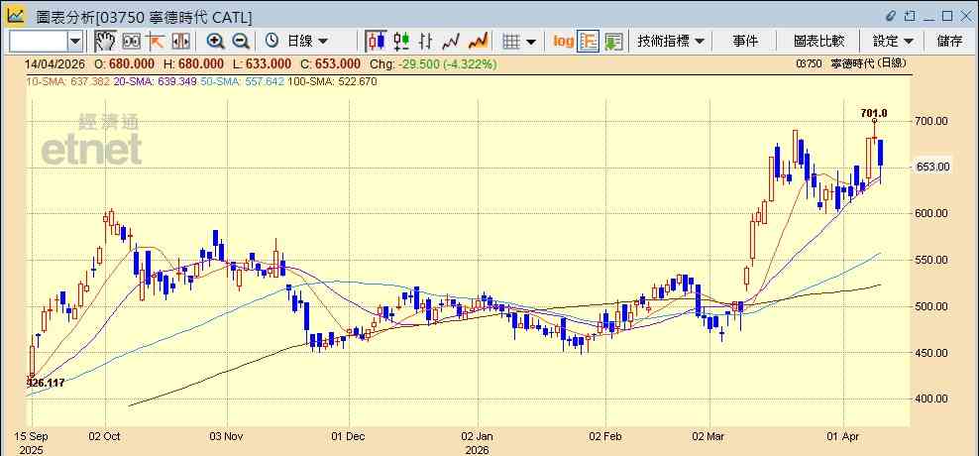Click the 02 Feb date axis label
This screenshot has width=980, height=456.
pos(606,436)
